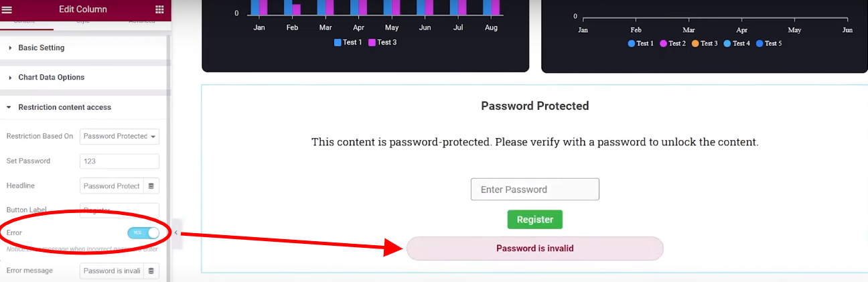
Task: Disable the Error toggle switch
Action: (143, 232)
